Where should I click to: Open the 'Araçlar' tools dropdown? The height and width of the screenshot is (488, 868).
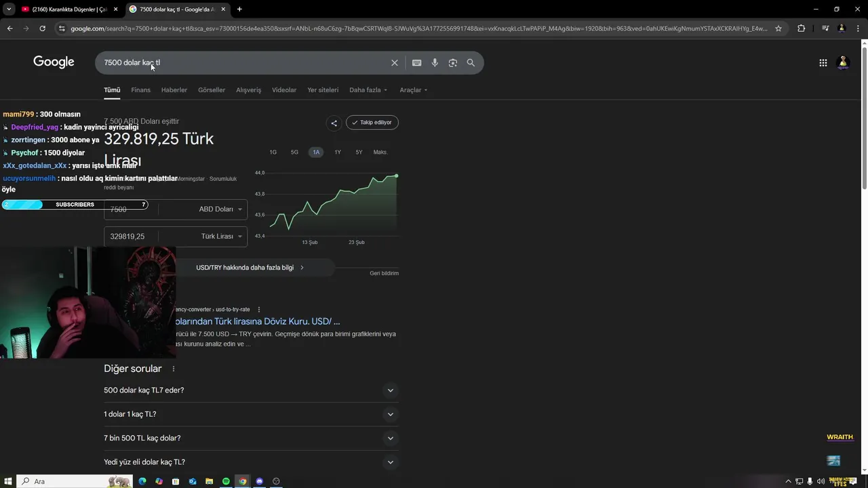pos(414,90)
